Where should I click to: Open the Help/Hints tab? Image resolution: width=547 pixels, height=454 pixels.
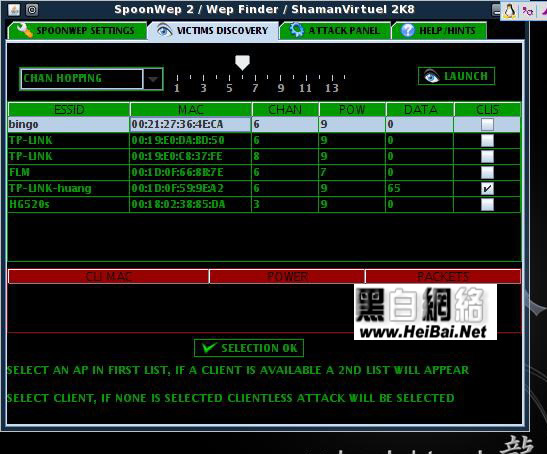[439, 30]
